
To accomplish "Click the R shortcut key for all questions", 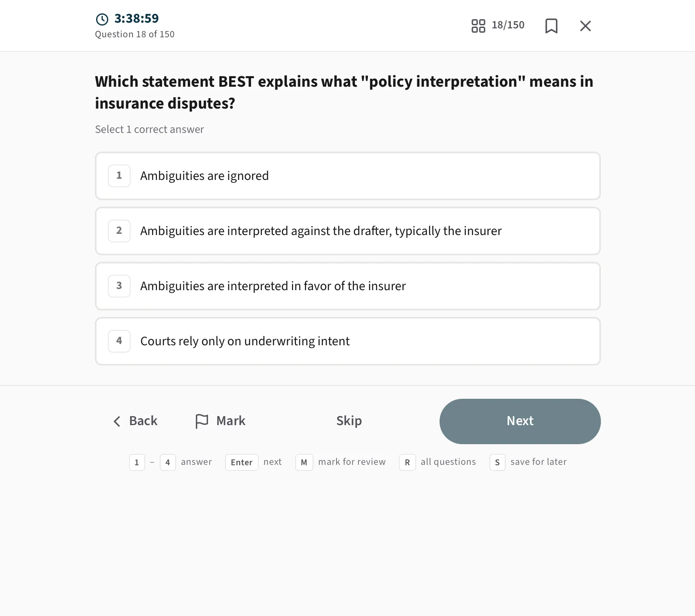I will (x=408, y=462).
